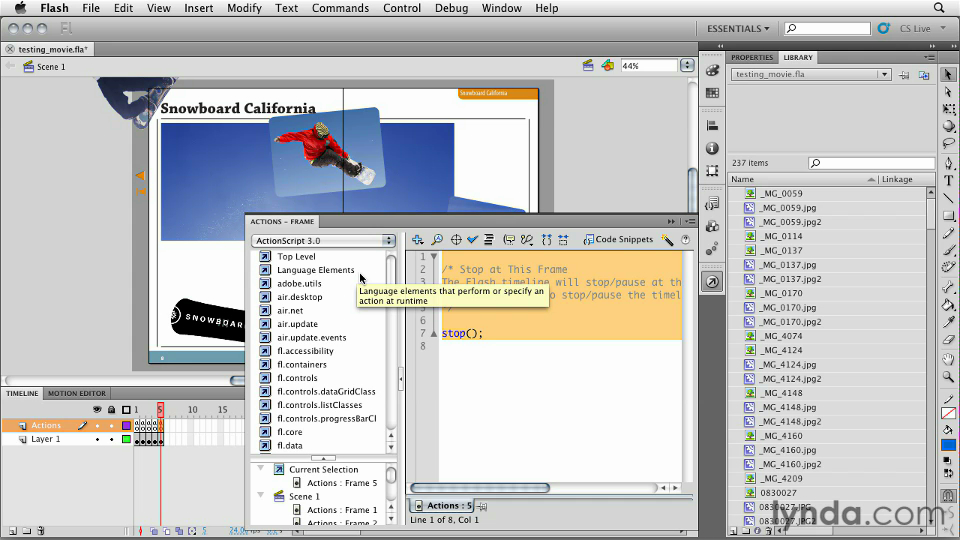Toggle lock dot of Layer 1

tap(111, 440)
